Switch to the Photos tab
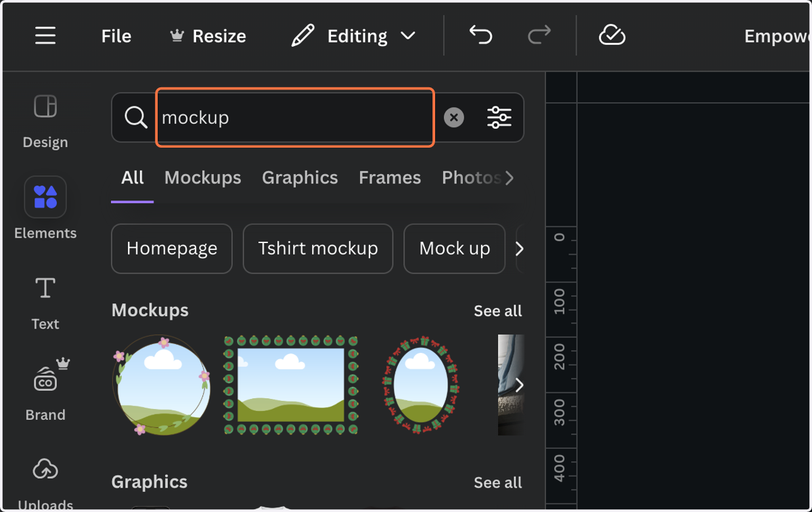The image size is (812, 512). point(471,177)
